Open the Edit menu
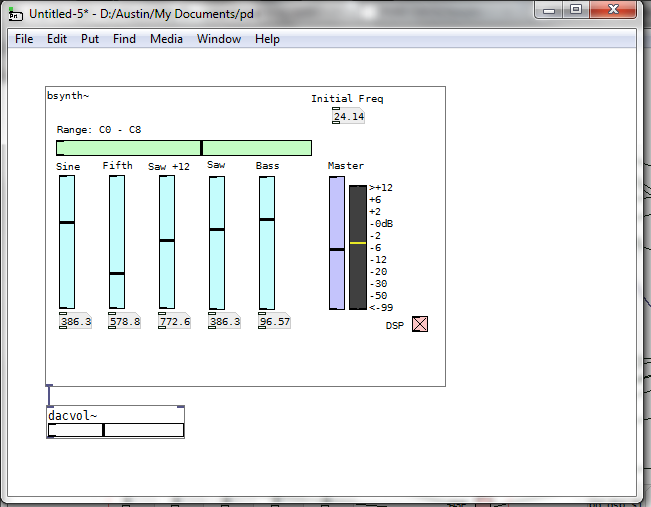This screenshot has height=507, width=651. (x=57, y=39)
